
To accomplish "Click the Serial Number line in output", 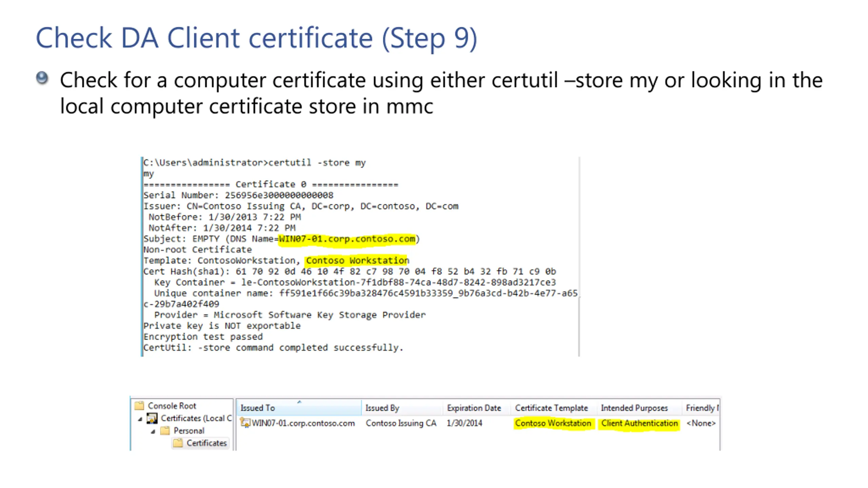I will click(x=238, y=195).
